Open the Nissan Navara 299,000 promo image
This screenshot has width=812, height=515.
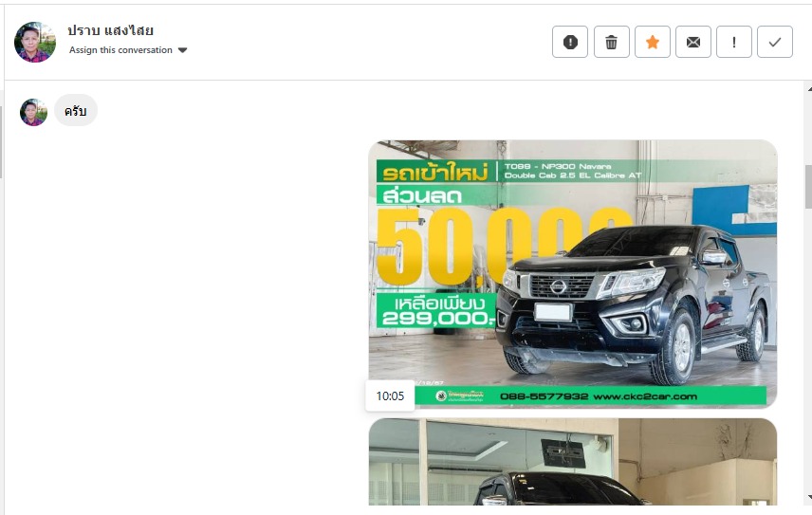pos(573,274)
